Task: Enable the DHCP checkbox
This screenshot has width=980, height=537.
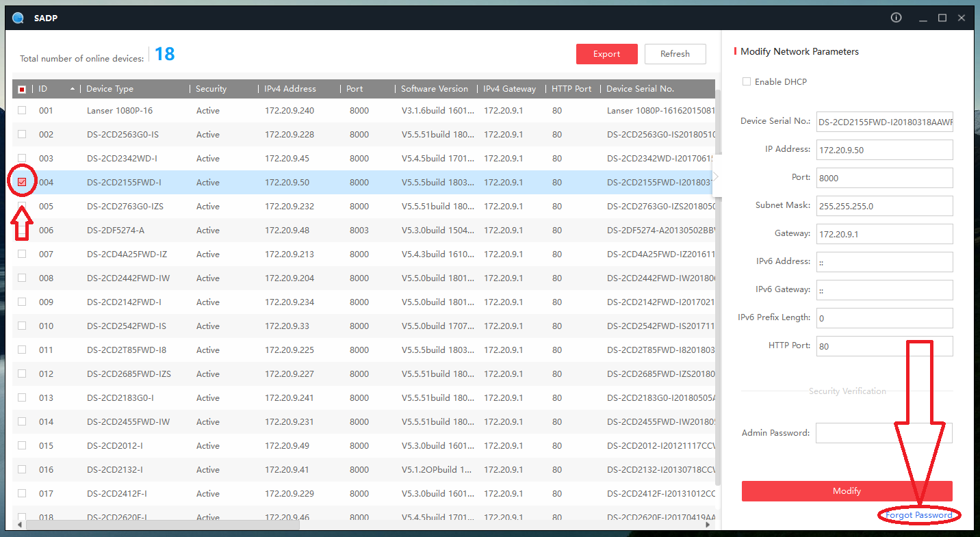Action: [747, 81]
